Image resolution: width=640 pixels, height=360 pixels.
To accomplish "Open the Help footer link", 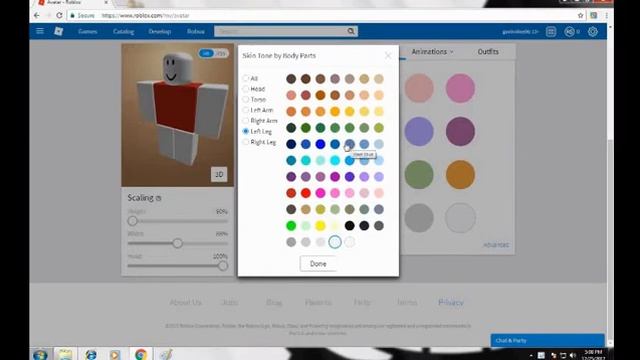I will (x=362, y=302).
